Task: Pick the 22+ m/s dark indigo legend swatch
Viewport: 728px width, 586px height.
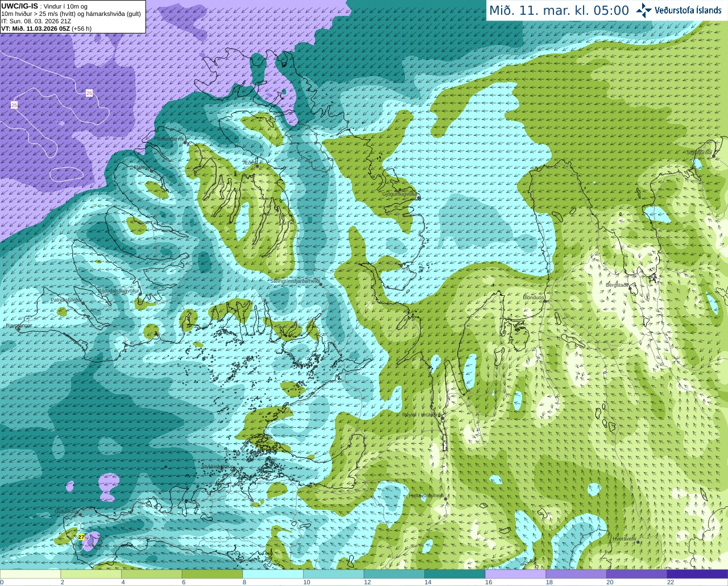Action: (x=698, y=574)
